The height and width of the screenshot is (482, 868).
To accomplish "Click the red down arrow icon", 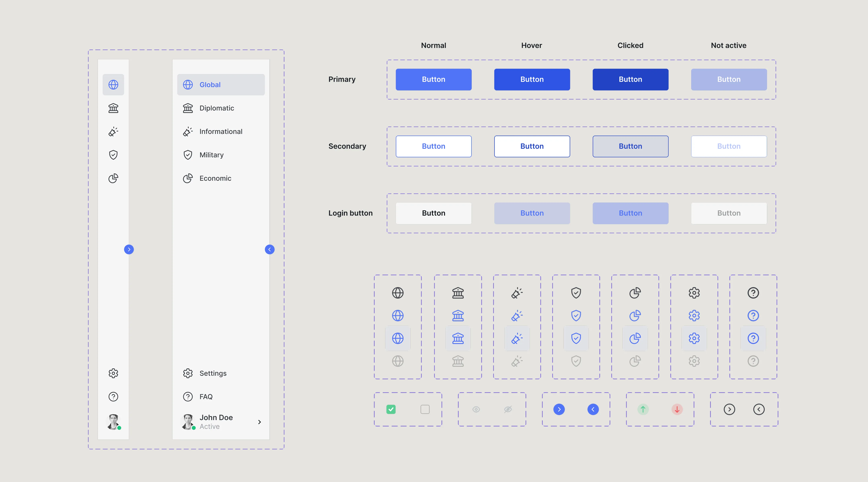I will pyautogui.click(x=677, y=409).
